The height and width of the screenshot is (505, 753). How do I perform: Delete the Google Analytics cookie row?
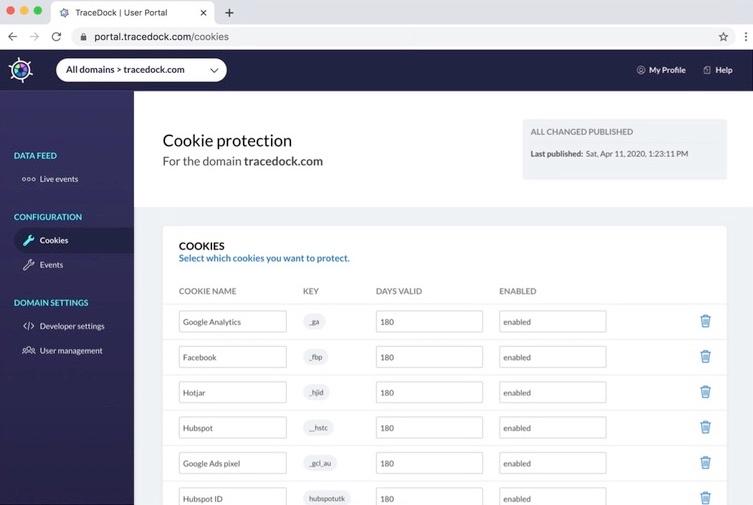pyautogui.click(x=705, y=321)
